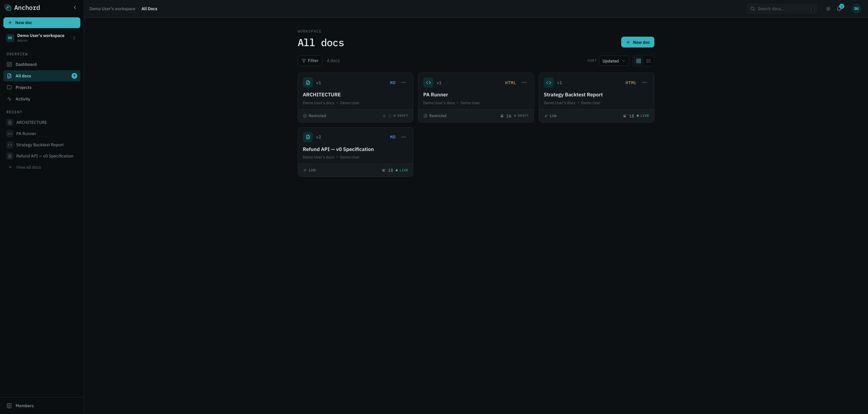Image resolution: width=868 pixels, height=414 pixels.
Task: Click Refund API card document icon
Action: (x=308, y=137)
